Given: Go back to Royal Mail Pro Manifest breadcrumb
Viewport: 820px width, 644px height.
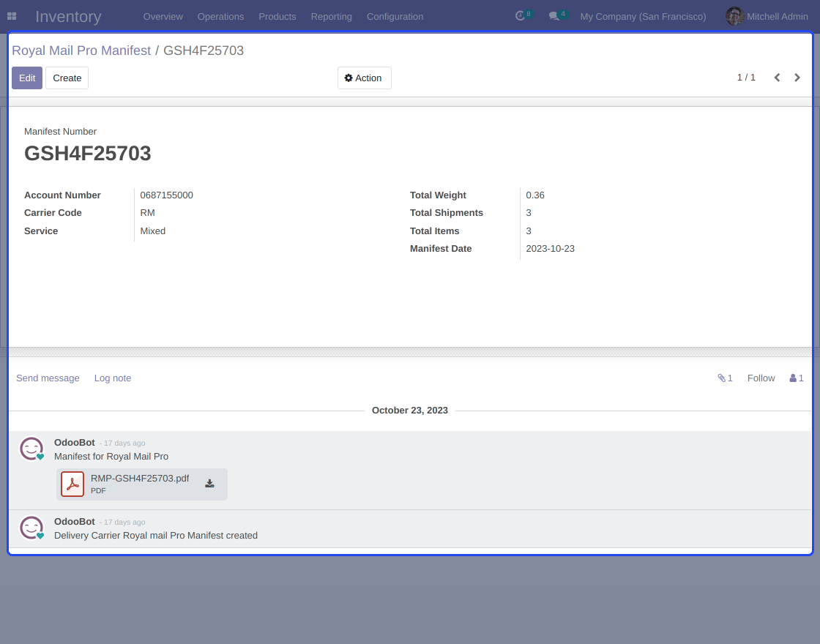Looking at the screenshot, I should (x=81, y=50).
